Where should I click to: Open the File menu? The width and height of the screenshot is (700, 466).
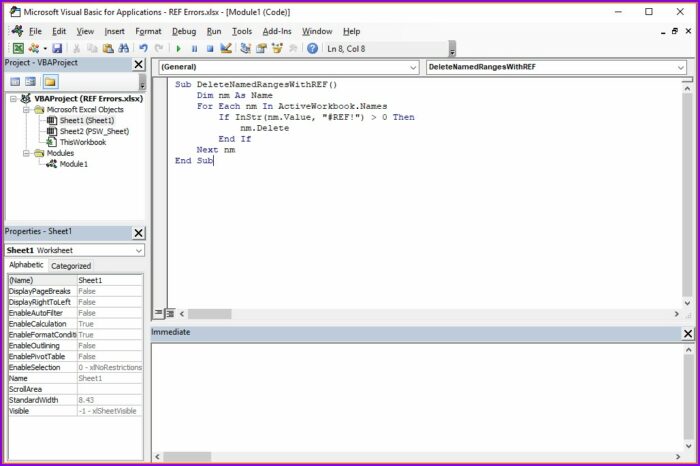coord(35,31)
